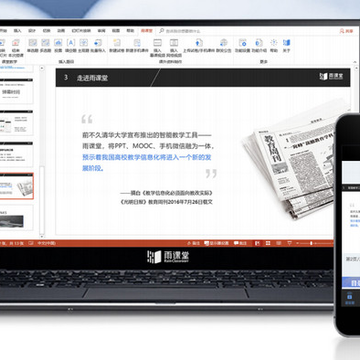Image resolution: width=360 pixels, height=360 pixels.
Task: Click the slide title 走进雨课堂
Action: point(92,78)
